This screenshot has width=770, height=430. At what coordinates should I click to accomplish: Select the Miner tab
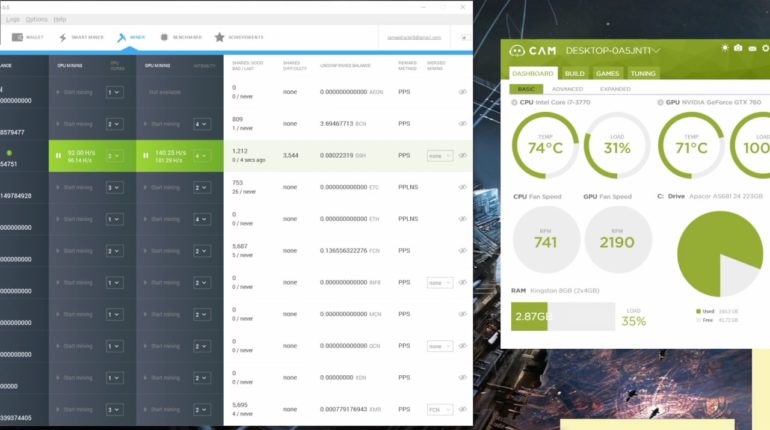(x=131, y=37)
